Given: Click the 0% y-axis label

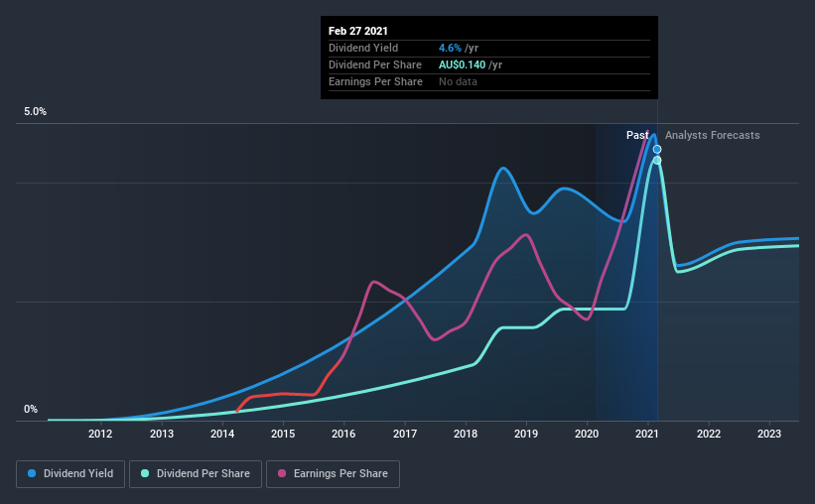Looking at the screenshot, I should pos(31,410).
